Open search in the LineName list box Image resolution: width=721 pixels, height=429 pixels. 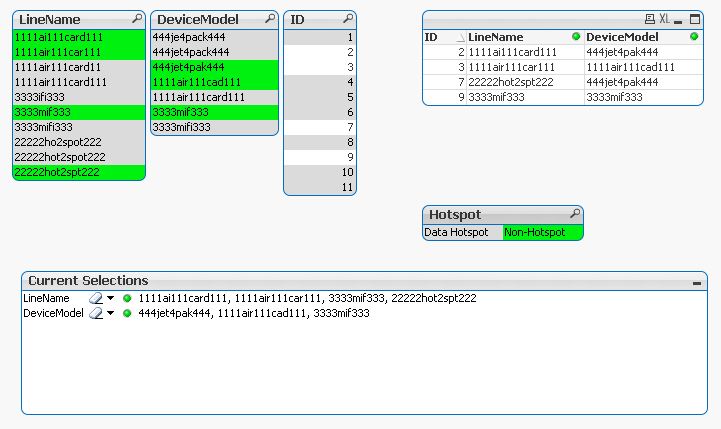click(x=137, y=19)
